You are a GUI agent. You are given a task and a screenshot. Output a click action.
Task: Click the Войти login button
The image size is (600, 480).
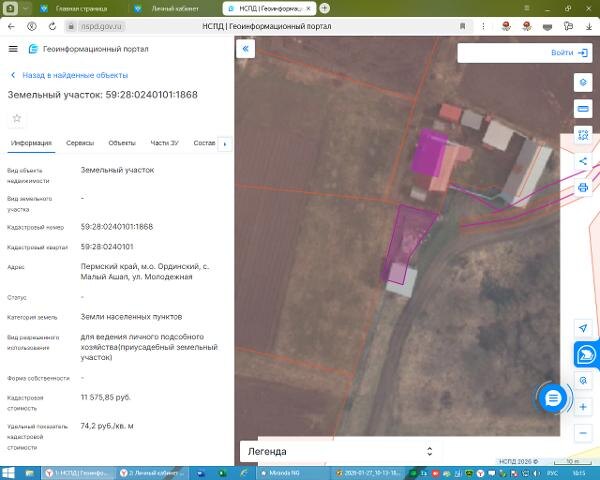point(569,53)
